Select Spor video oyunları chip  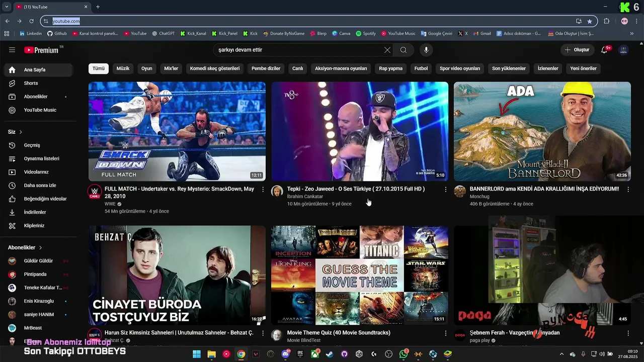pyautogui.click(x=460, y=68)
